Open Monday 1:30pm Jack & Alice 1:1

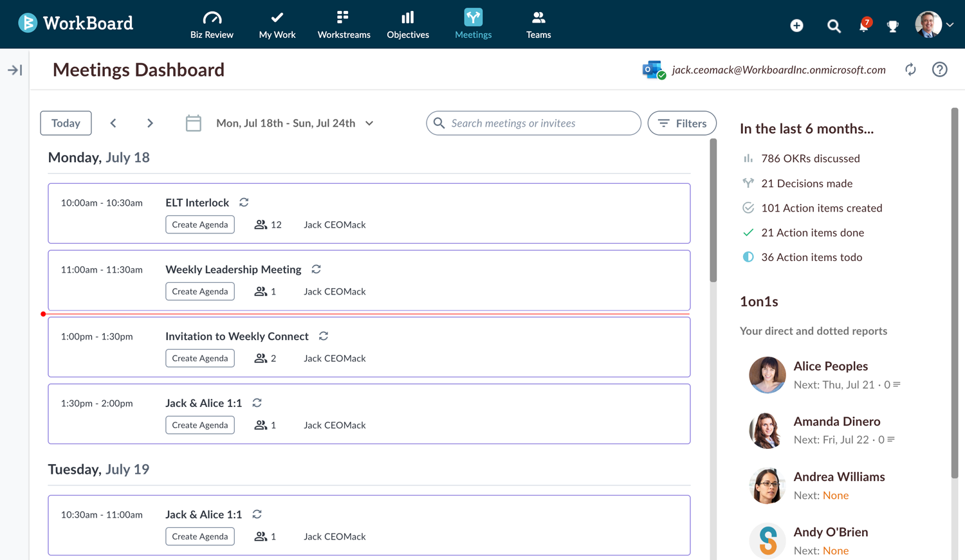[x=203, y=403]
